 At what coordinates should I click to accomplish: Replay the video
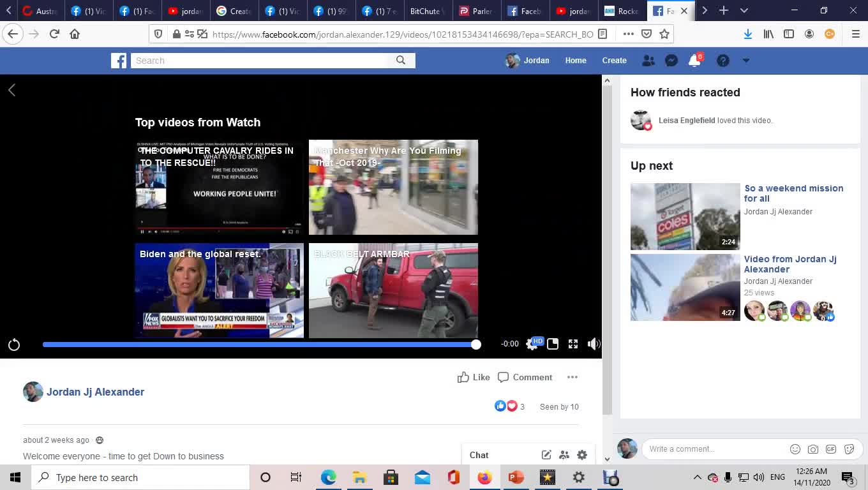pyautogui.click(x=14, y=345)
